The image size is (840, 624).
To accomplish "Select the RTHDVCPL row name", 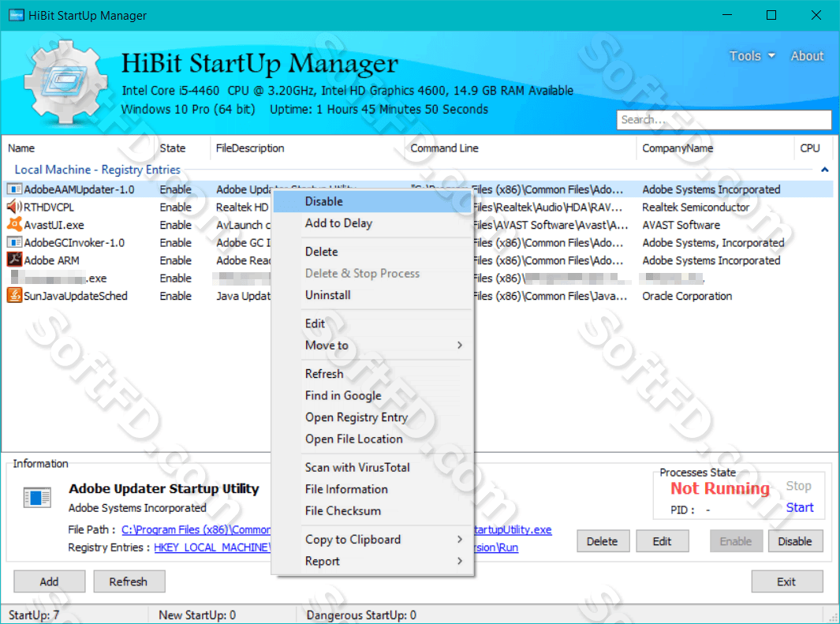I will click(x=49, y=207).
